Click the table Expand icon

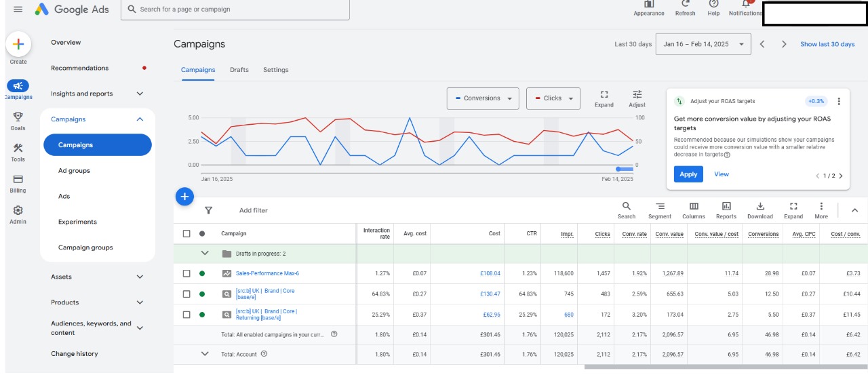click(x=793, y=206)
